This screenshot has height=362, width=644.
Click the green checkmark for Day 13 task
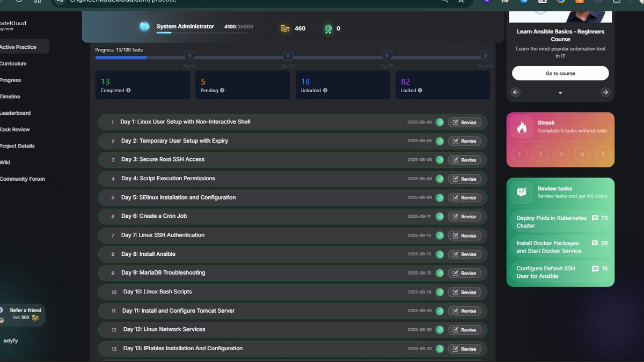[440, 349]
